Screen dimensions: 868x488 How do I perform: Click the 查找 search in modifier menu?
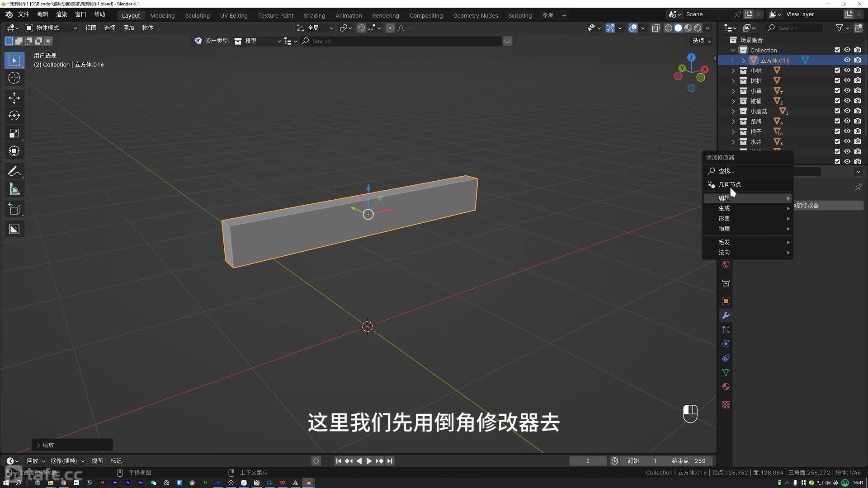748,171
